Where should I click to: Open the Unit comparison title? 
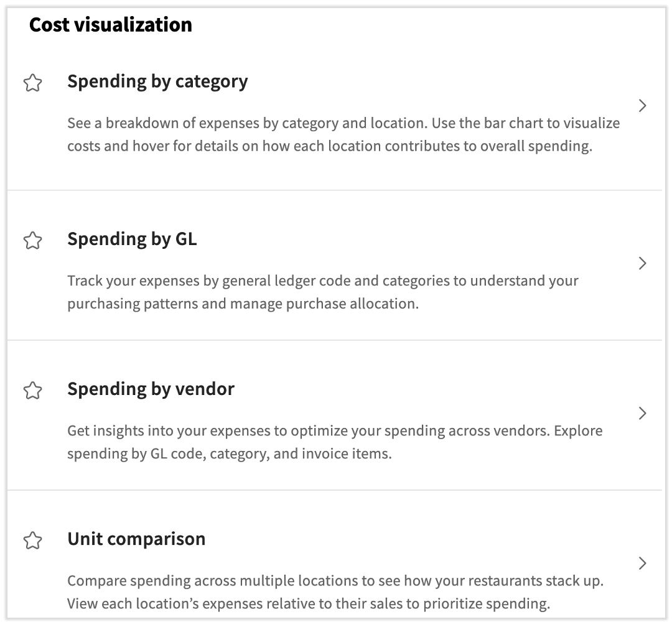click(136, 539)
